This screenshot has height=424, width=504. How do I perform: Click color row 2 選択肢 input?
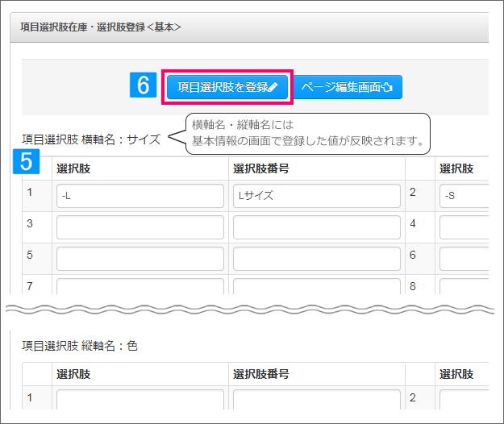pyautogui.click(x=464, y=399)
